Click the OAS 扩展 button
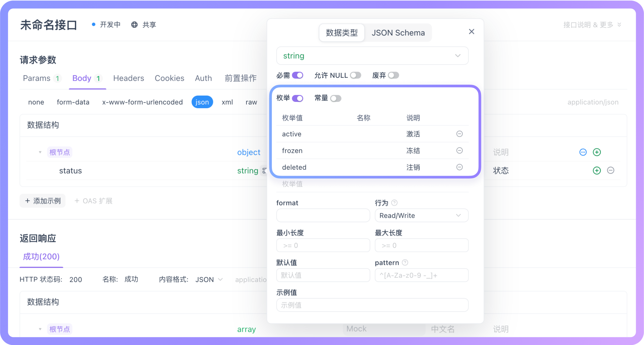Viewport: 644px width, 345px height. (x=93, y=201)
